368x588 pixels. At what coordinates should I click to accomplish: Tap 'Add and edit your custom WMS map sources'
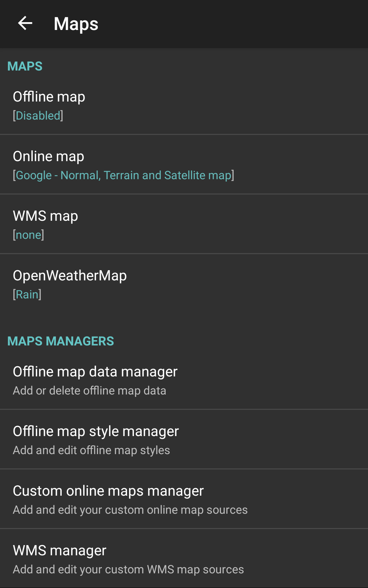(x=128, y=570)
